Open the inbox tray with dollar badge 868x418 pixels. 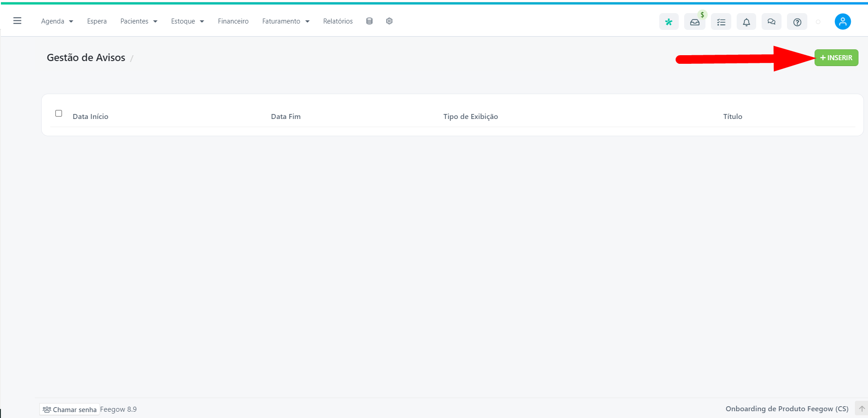click(x=695, y=22)
